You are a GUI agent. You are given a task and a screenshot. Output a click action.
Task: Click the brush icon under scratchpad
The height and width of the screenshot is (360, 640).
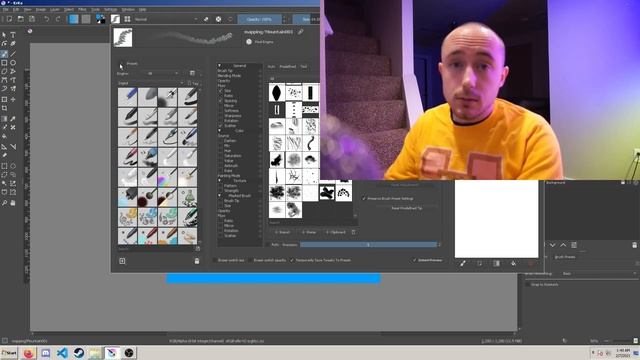point(463,264)
